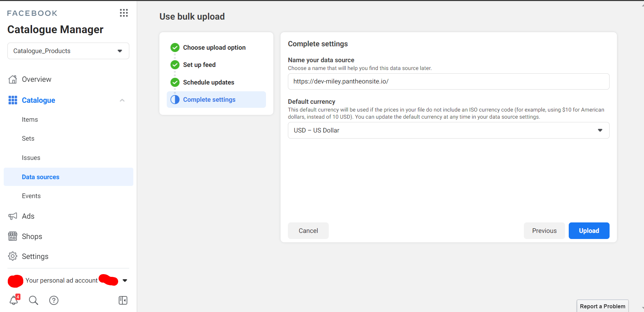The width and height of the screenshot is (644, 312).
Task: Open the Issues menu entry
Action: 31,158
